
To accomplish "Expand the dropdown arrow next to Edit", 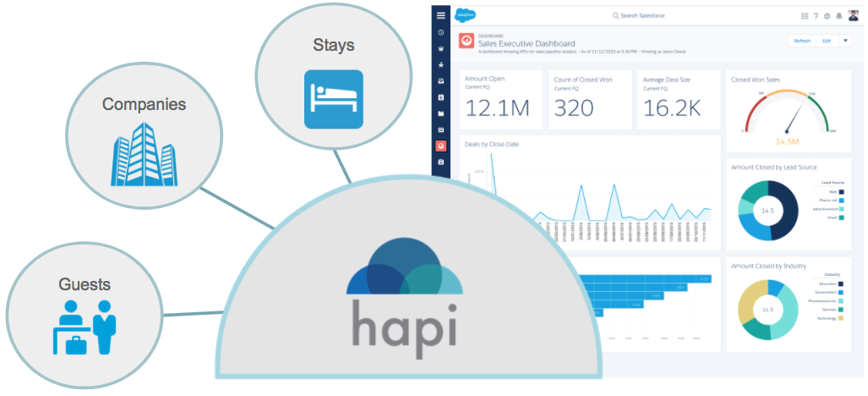I will pos(845,41).
